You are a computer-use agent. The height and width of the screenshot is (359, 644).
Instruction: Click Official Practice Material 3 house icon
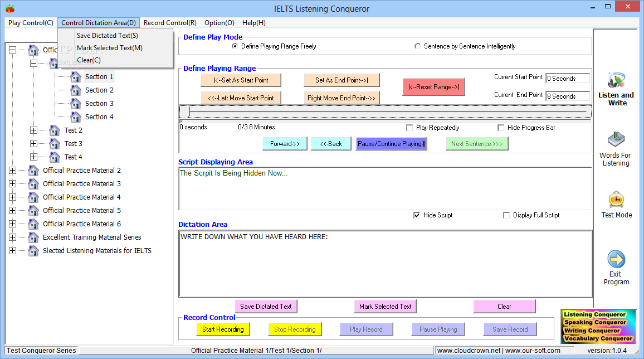[x=33, y=183]
